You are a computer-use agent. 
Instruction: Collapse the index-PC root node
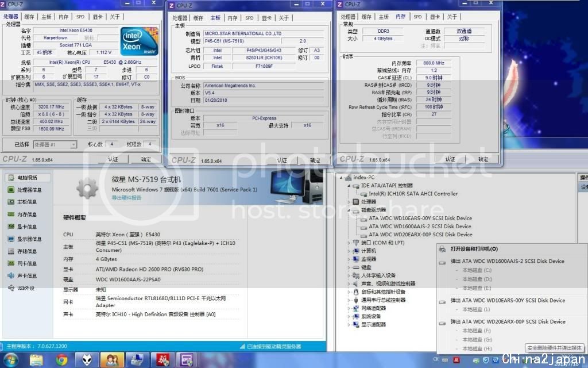pyautogui.click(x=341, y=177)
